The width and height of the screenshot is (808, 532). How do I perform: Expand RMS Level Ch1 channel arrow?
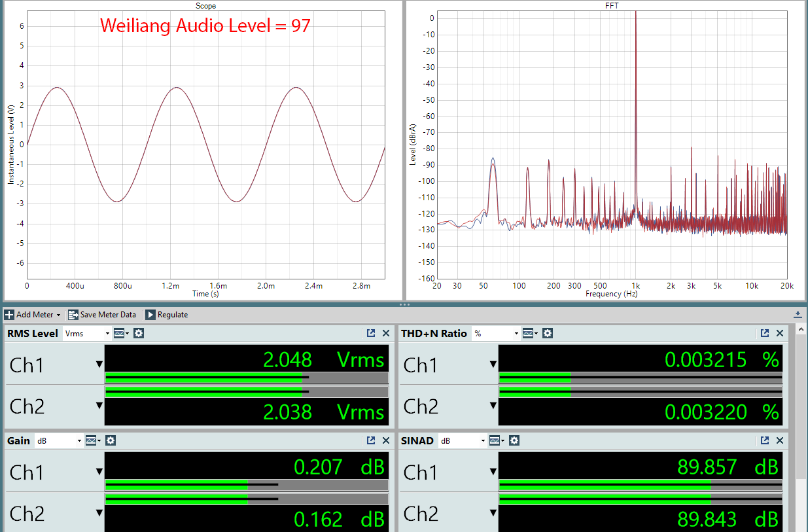coord(99,364)
